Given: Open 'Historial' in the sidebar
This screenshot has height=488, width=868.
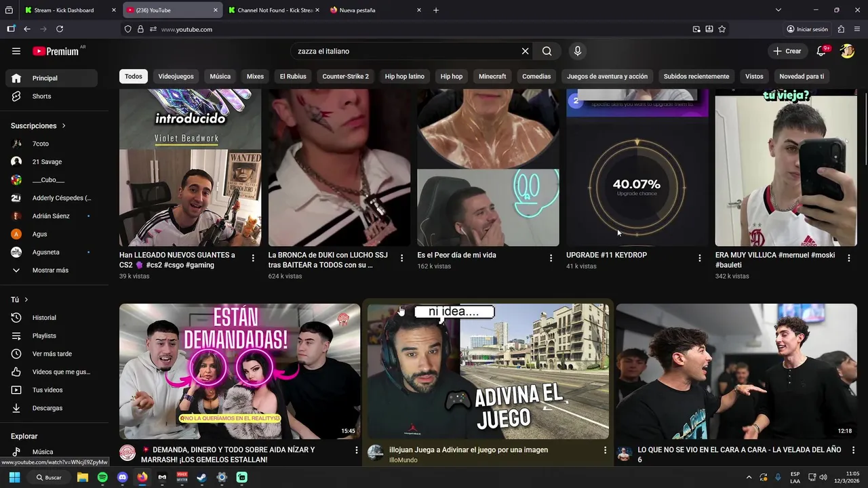Looking at the screenshot, I should [52, 318].
